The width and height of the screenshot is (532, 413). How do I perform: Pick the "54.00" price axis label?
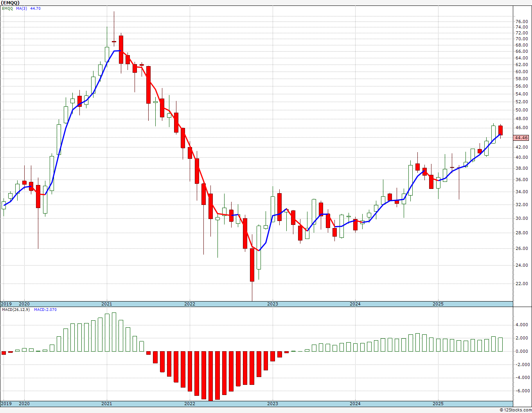(x=522, y=94)
